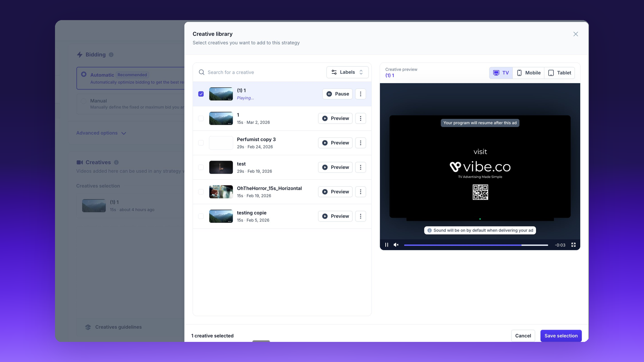
Task: Click the video progress bar
Action: (x=476, y=245)
